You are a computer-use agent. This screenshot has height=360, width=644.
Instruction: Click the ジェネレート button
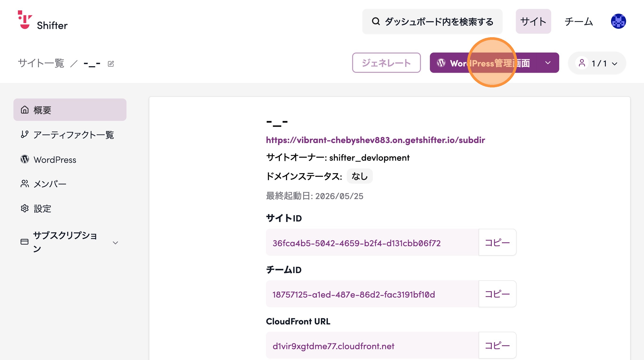(386, 63)
